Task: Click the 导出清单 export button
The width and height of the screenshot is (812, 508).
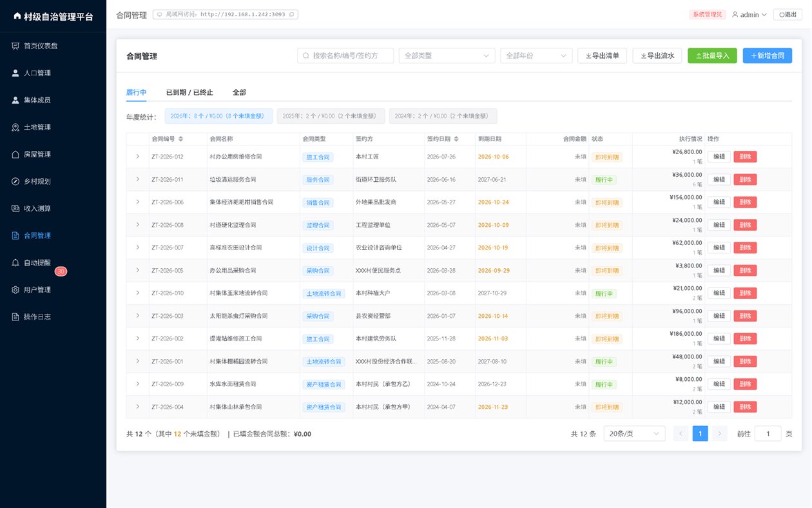Action: pyautogui.click(x=602, y=55)
